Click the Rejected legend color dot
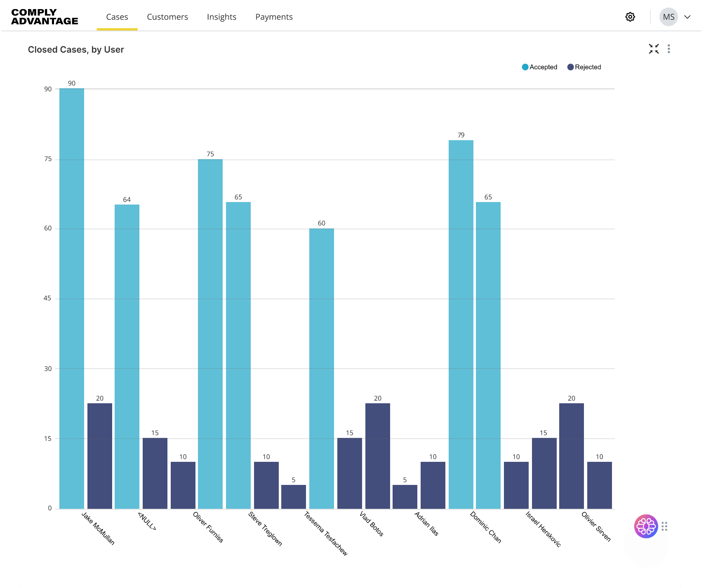 tap(570, 67)
